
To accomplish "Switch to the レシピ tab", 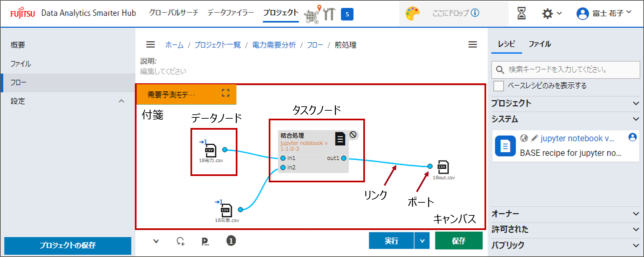I will pos(506,44).
